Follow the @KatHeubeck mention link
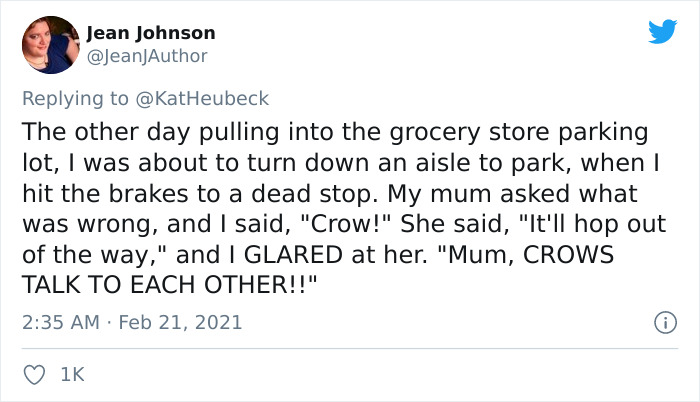The width and height of the screenshot is (700, 402). point(202,98)
